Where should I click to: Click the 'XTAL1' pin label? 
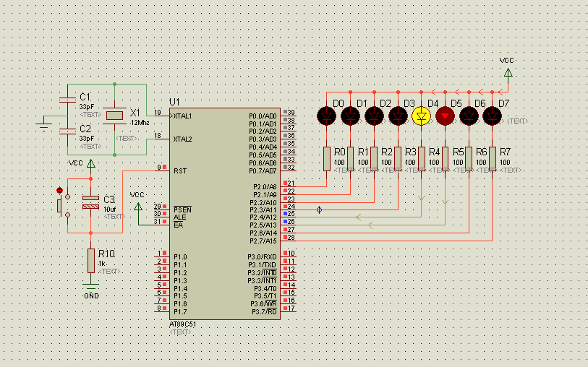(x=183, y=116)
